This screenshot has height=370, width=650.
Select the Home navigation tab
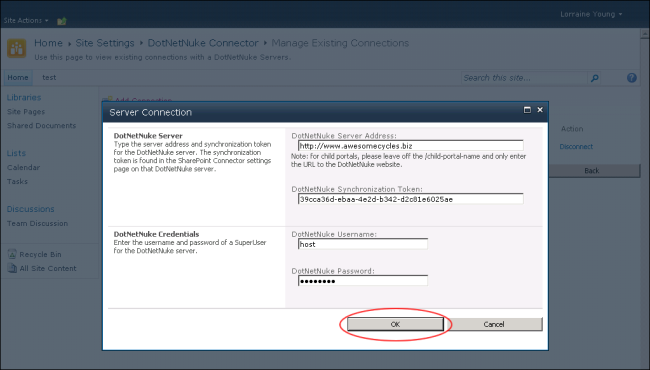tap(18, 77)
